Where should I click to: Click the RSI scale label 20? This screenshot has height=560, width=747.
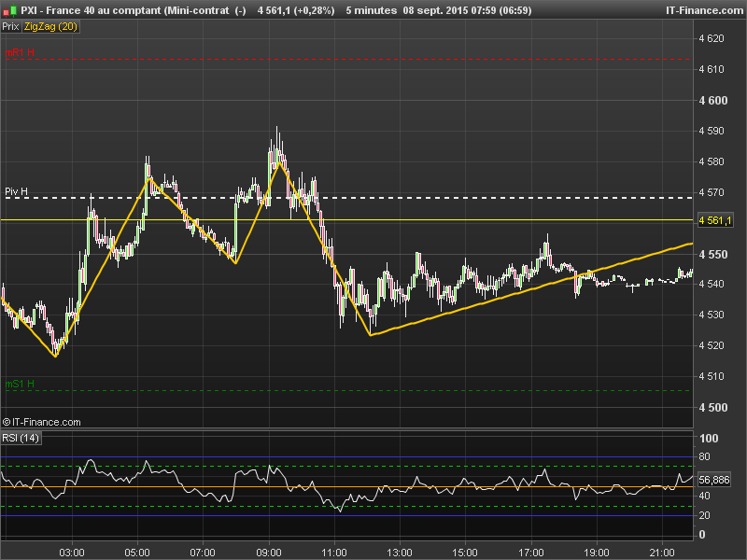point(705,516)
